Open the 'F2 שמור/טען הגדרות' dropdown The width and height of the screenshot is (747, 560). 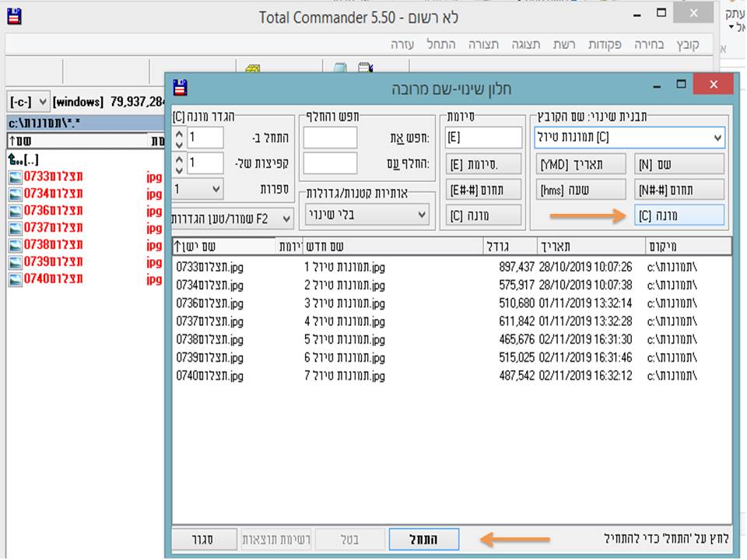(286, 219)
